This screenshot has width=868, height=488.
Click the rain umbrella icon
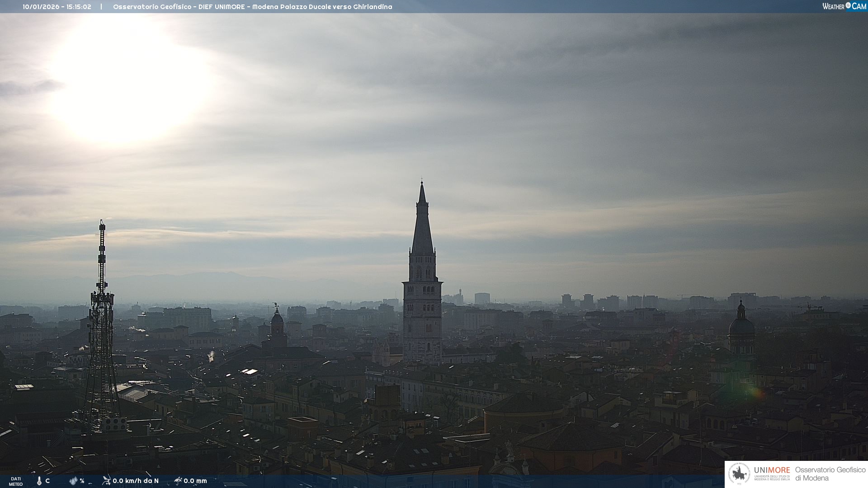pyautogui.click(x=178, y=481)
